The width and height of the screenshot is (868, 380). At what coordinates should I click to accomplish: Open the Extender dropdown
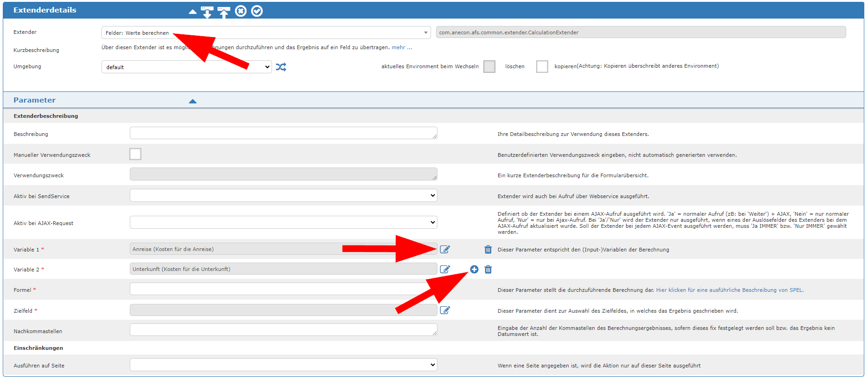(x=266, y=32)
